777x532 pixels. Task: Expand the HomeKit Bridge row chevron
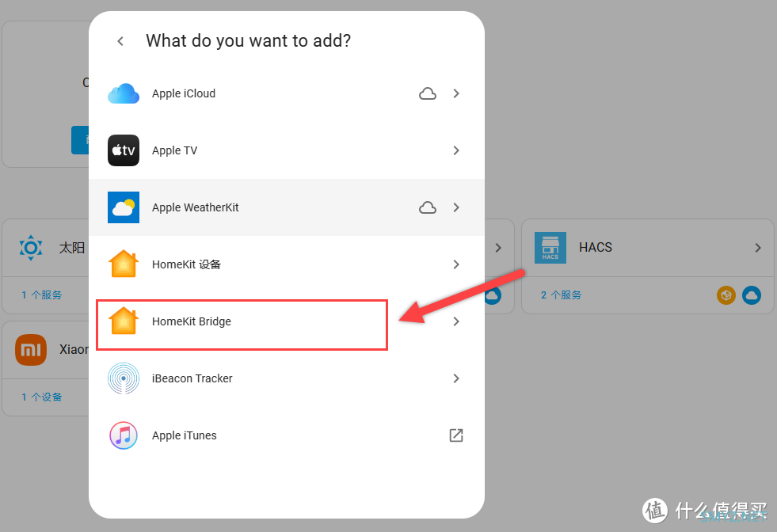tap(456, 321)
